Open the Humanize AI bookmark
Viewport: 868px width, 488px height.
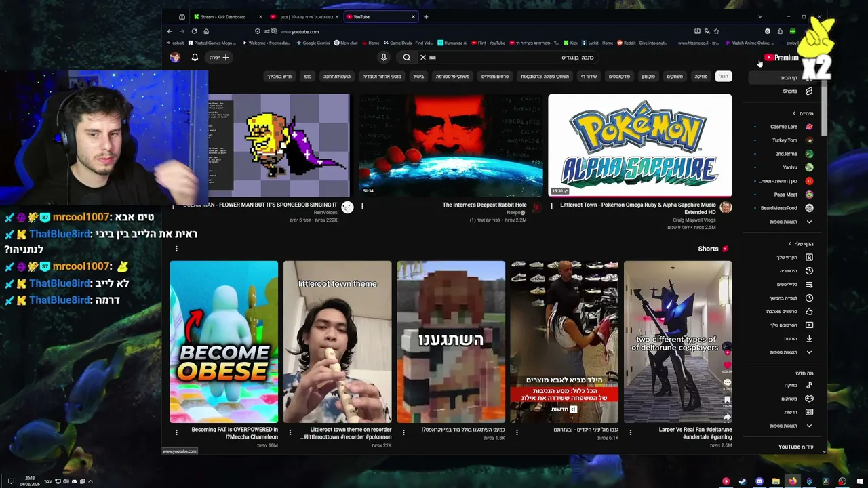452,43
